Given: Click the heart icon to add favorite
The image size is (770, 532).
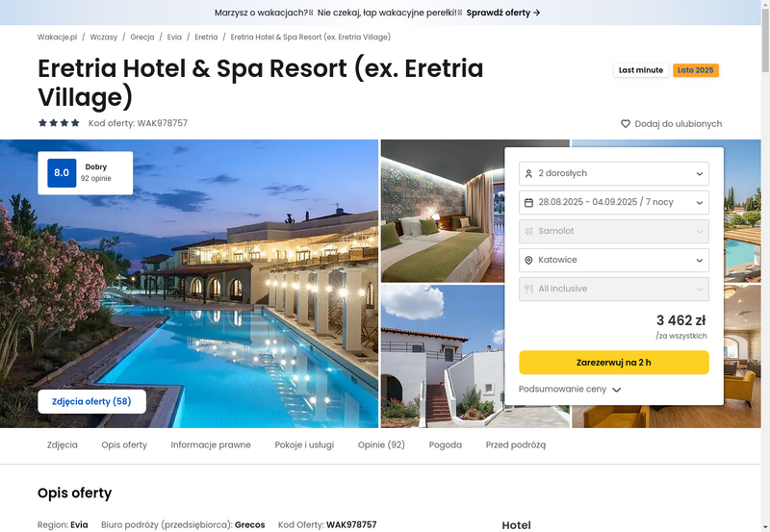Looking at the screenshot, I should pyautogui.click(x=625, y=124).
